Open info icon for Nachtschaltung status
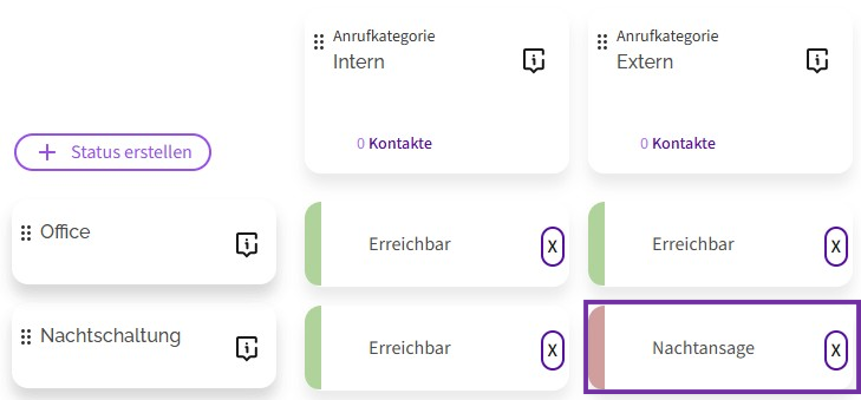861x400 pixels. [x=247, y=348]
